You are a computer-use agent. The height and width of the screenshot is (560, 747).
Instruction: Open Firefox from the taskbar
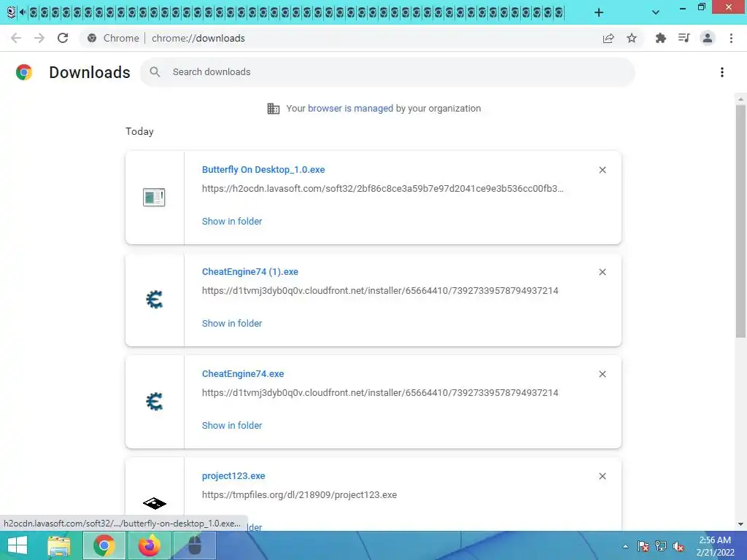tap(150, 545)
